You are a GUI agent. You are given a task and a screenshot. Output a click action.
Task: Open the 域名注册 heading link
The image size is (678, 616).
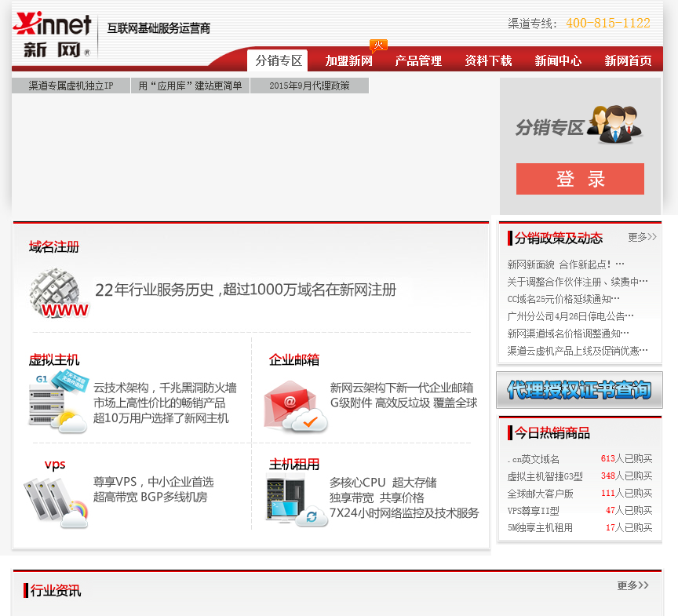pyautogui.click(x=54, y=247)
